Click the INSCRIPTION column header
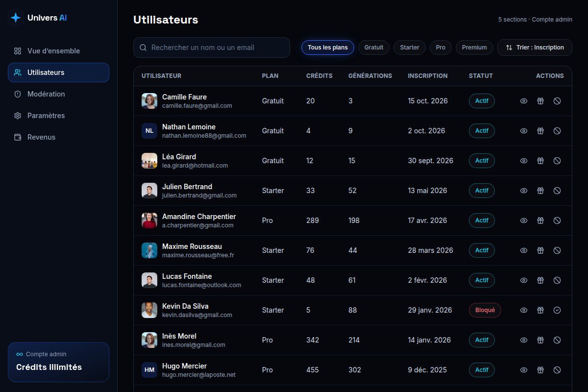This screenshot has height=392, width=588. click(x=428, y=76)
